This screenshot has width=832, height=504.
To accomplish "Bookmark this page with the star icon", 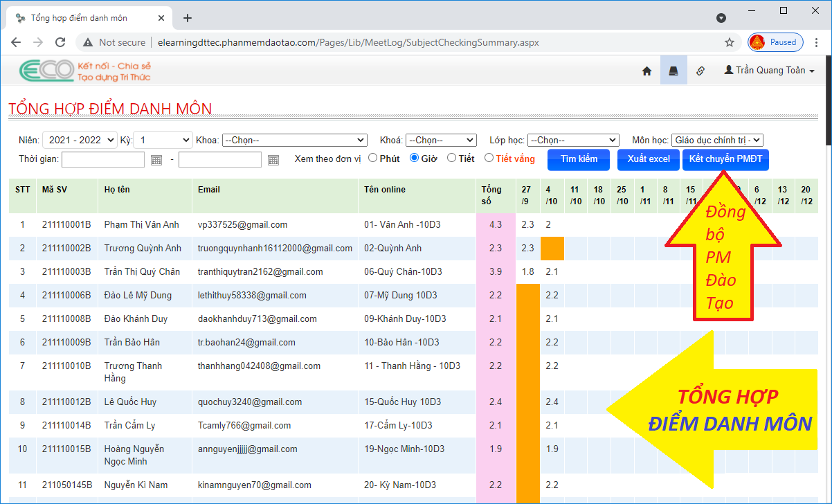I will coord(730,42).
